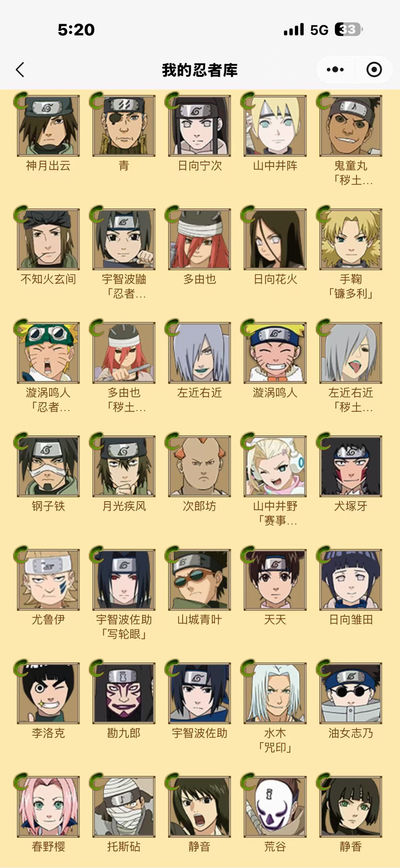Tap the 次郎坊 ninja portrait
This screenshot has height=868, width=400.
(x=199, y=466)
